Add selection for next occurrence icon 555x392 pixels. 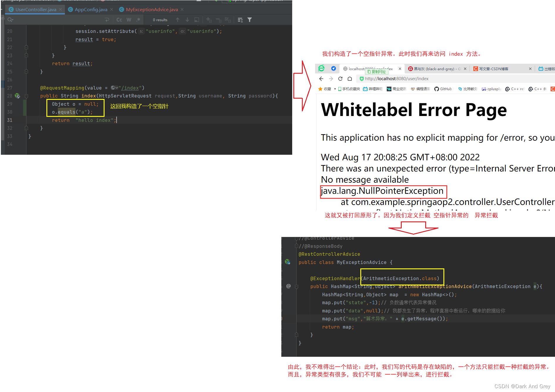point(209,20)
